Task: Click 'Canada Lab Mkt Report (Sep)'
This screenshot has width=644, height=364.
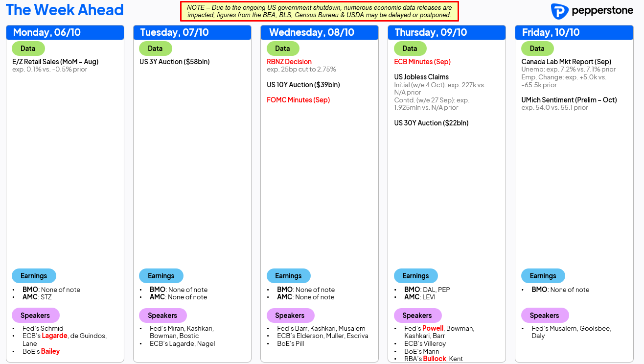Action: (566, 62)
